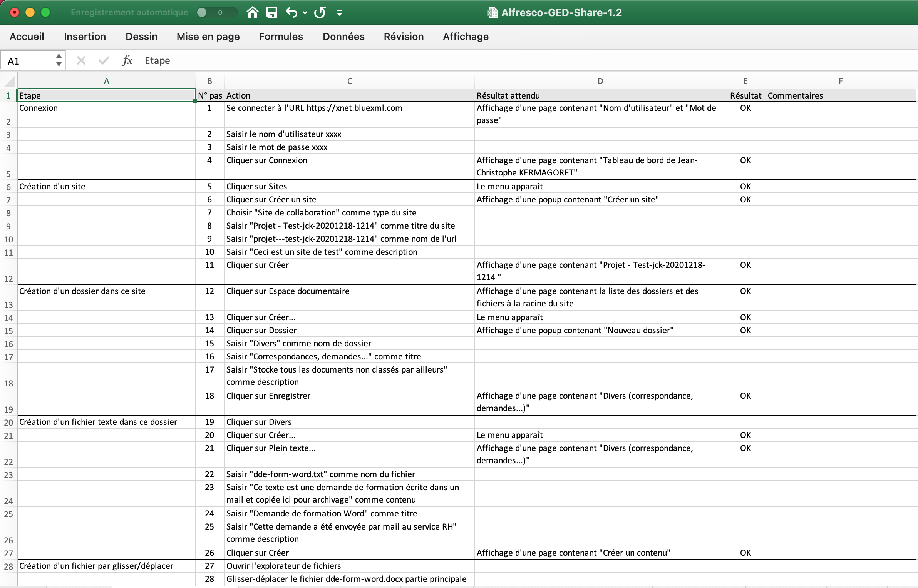Open the Accueil ribbon tab
The height and width of the screenshot is (588, 918).
[27, 37]
